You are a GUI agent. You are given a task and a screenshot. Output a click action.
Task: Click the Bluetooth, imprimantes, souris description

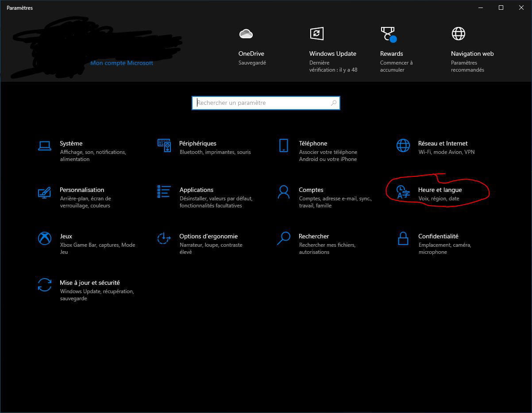coord(215,152)
